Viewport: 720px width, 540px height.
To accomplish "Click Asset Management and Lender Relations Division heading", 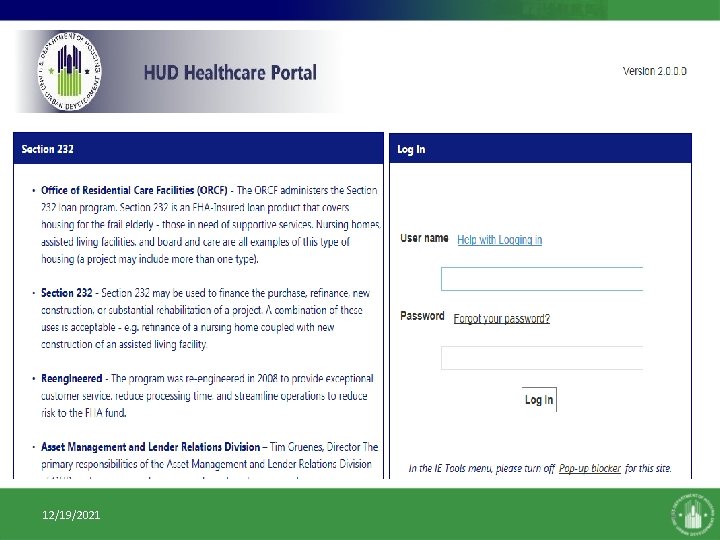I will (151, 447).
